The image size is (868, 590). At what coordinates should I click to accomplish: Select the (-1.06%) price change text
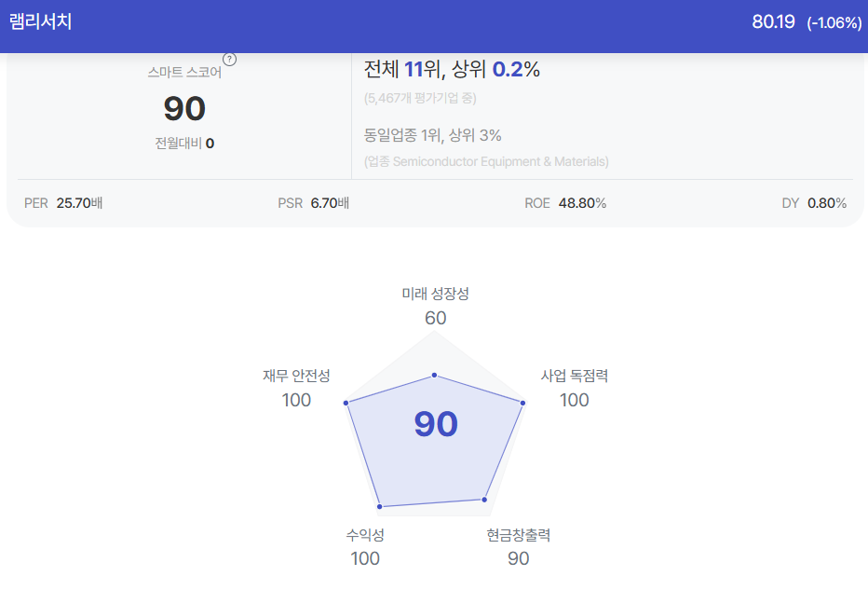(834, 22)
